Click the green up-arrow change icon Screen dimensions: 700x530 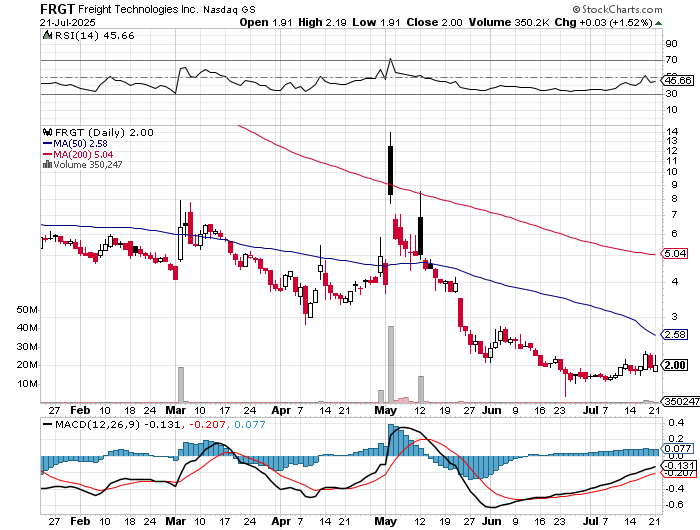(658, 23)
